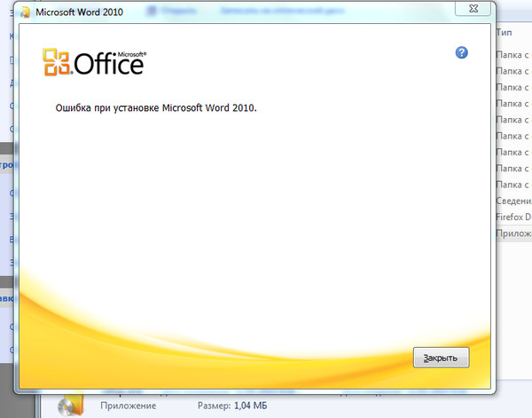The width and height of the screenshot is (532, 418).
Task: Open help via the blue question mark icon
Action: tap(461, 52)
